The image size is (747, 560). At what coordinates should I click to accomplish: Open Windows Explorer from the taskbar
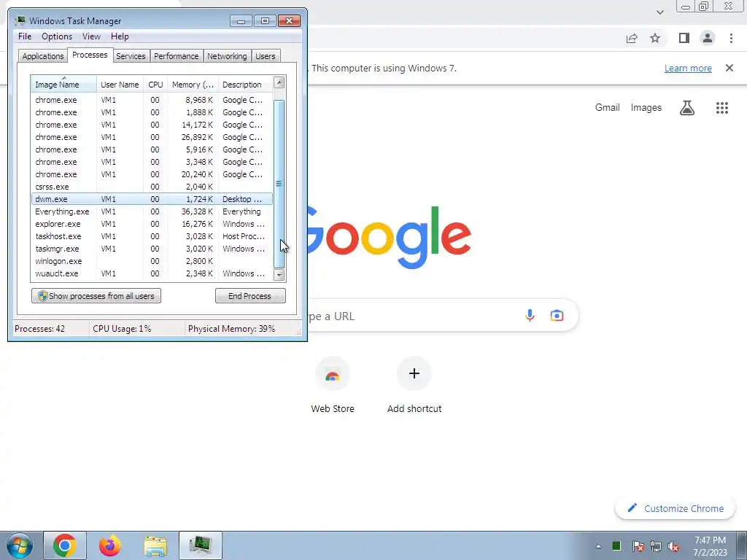click(x=155, y=545)
